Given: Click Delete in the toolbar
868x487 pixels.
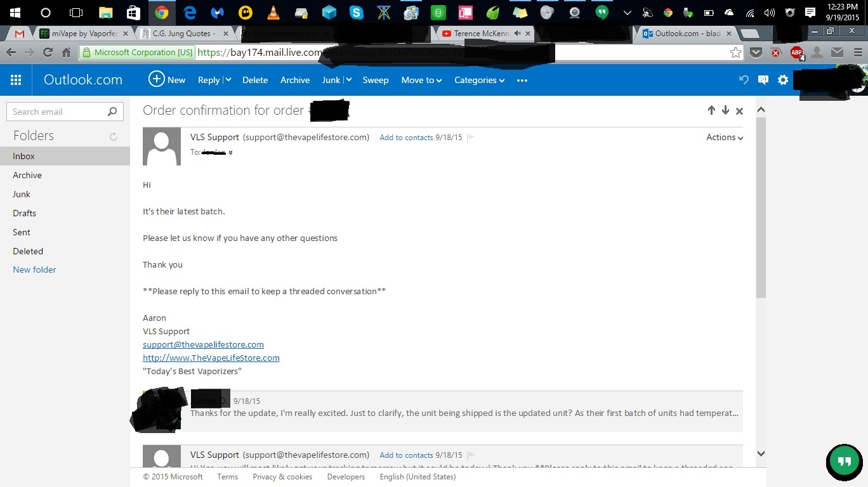Looking at the screenshot, I should click(255, 80).
